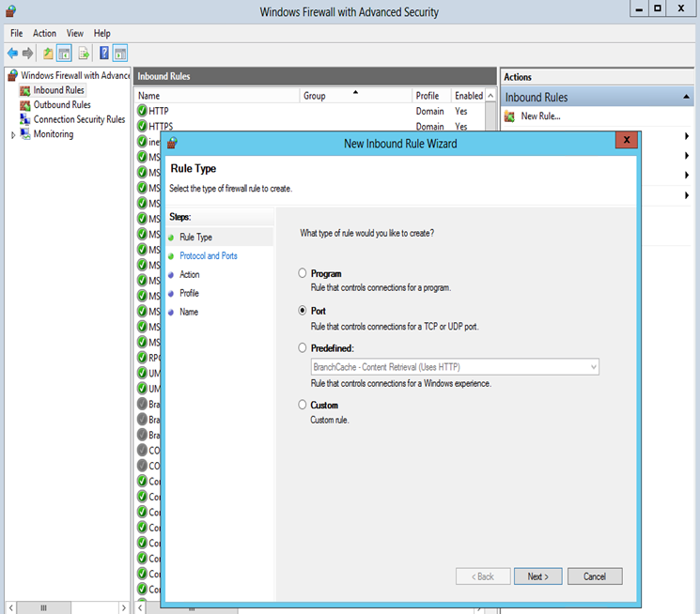Click the Action step label
Viewport: 700px width, 614px height.
click(x=189, y=274)
